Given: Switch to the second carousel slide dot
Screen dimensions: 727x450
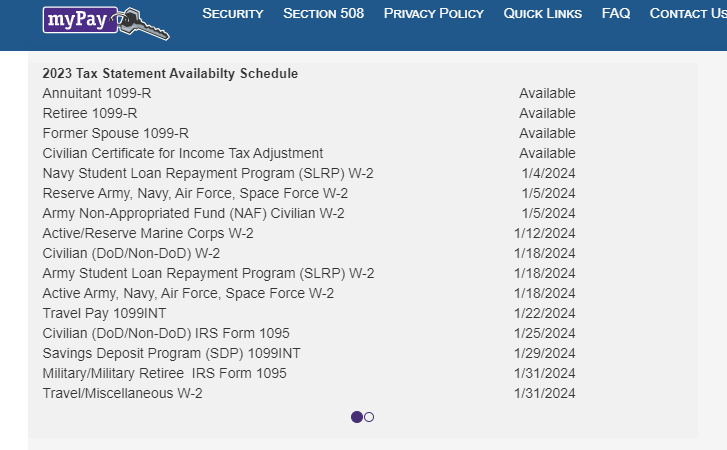Looking at the screenshot, I should pyautogui.click(x=370, y=417).
